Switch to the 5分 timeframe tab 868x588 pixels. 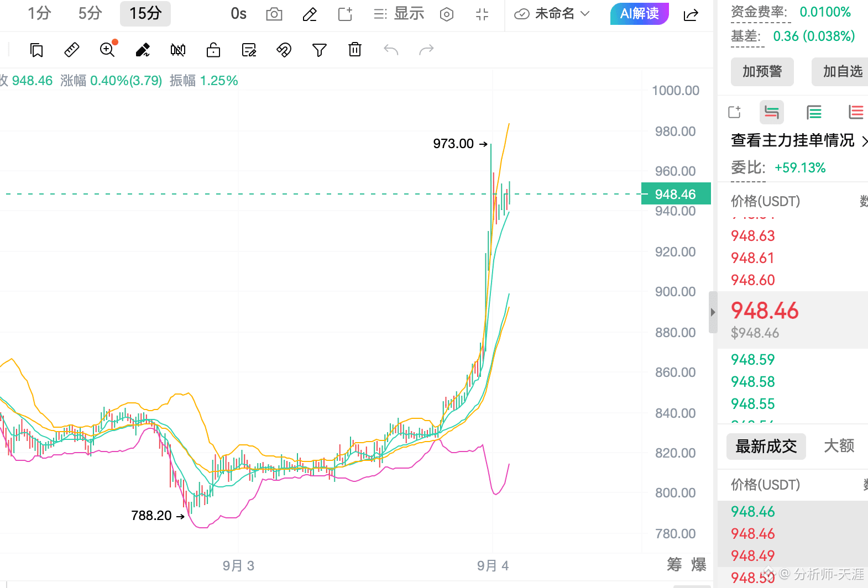coord(90,13)
